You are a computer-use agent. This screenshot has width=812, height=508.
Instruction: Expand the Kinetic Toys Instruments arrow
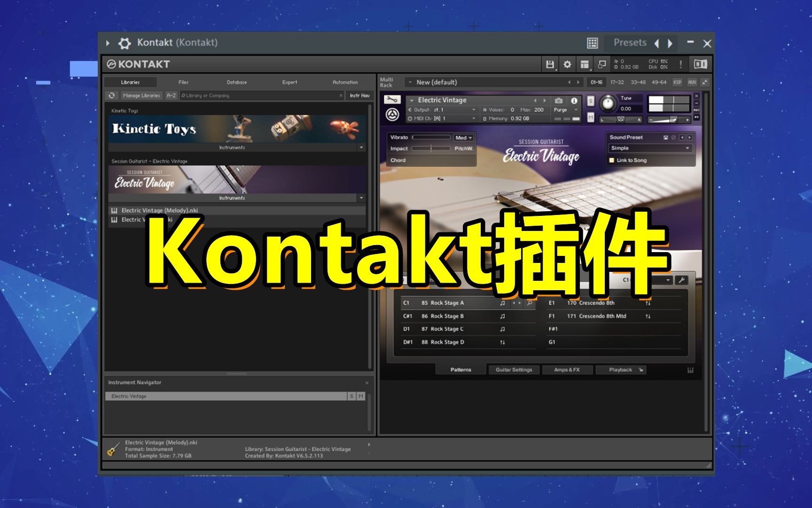point(361,148)
